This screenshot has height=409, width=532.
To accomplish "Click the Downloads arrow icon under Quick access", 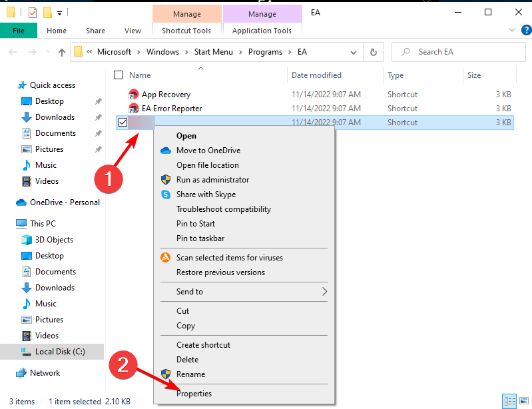I will (x=27, y=117).
